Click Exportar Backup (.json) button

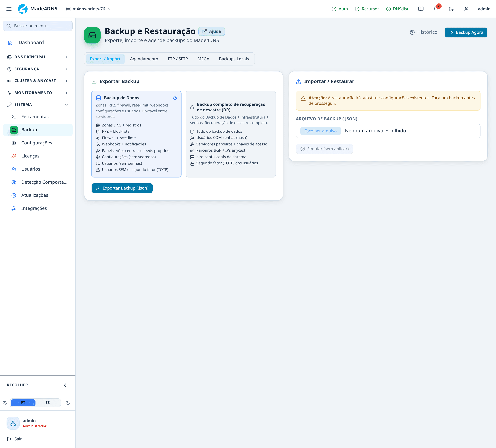tap(122, 188)
